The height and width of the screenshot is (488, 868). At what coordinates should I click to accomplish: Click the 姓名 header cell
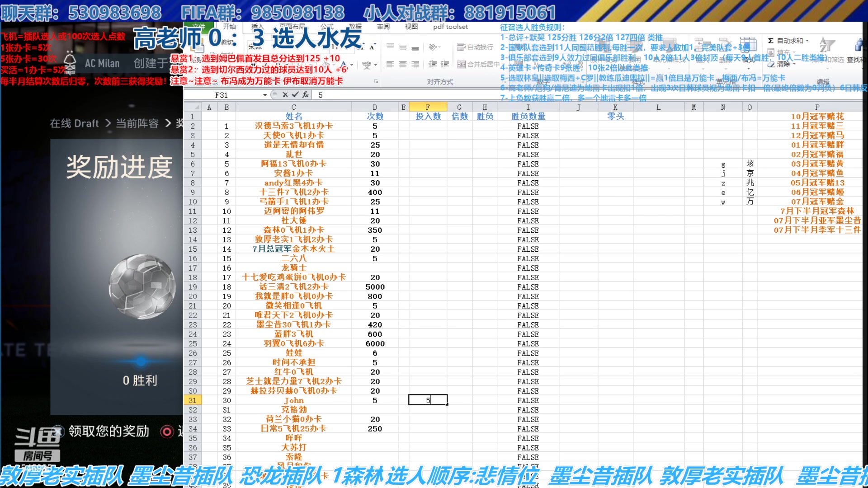[294, 117]
